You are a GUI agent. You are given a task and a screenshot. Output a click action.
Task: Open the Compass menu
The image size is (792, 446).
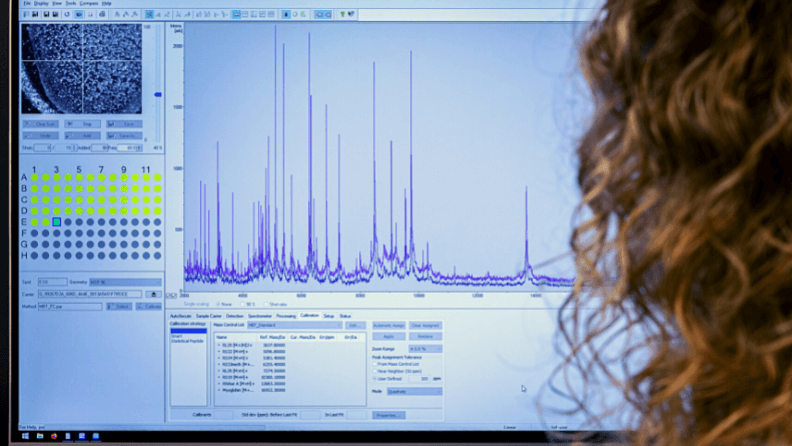[89, 4]
